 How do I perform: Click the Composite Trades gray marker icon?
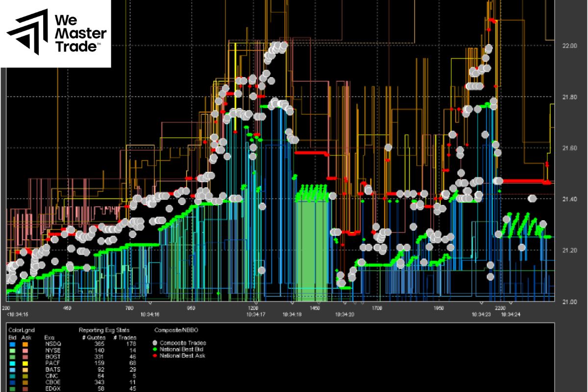155,343
